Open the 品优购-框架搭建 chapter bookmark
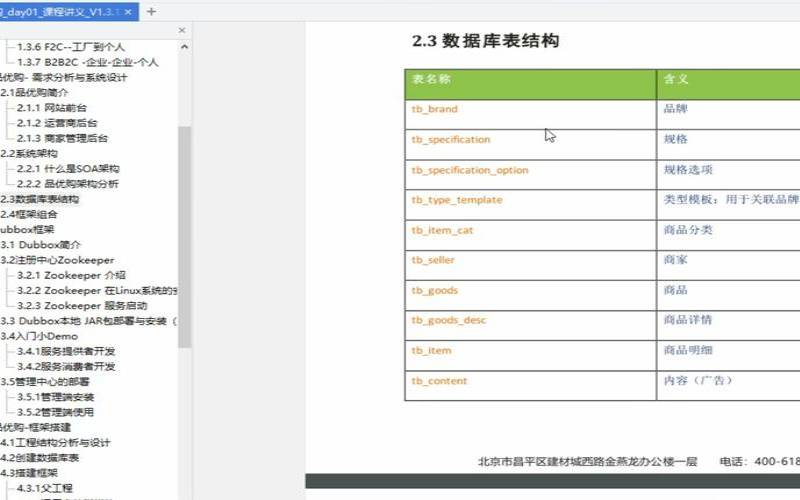Viewport: 800px width, 500px height. [35, 428]
